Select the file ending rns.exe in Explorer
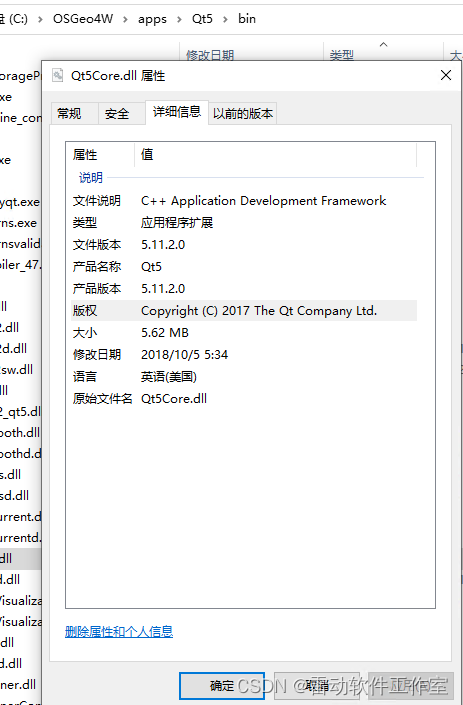 click(18, 223)
